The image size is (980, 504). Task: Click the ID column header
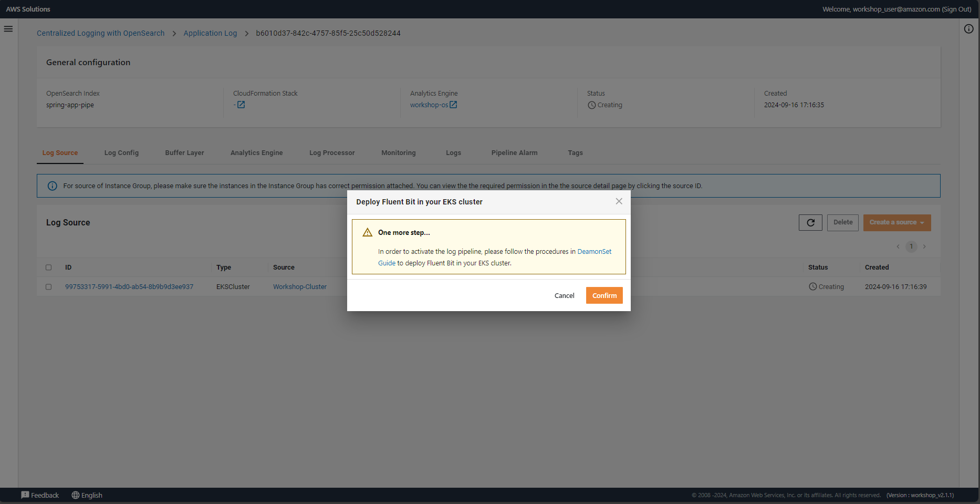(x=68, y=268)
